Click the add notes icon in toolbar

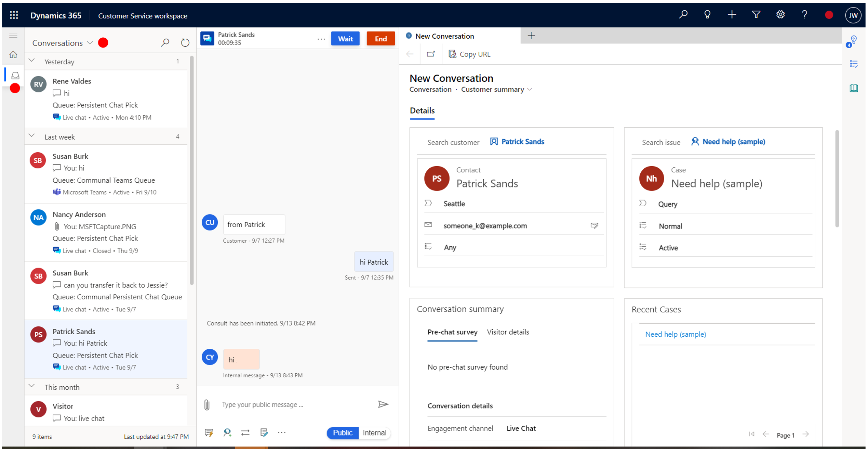264,432
